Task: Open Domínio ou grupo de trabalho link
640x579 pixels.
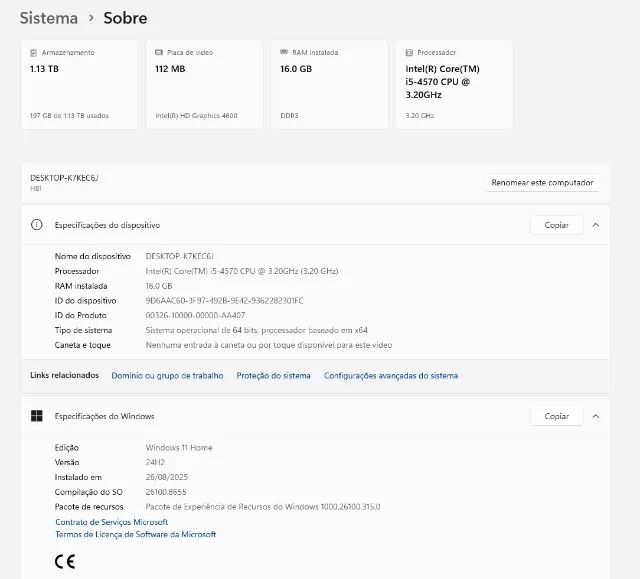Action: pyautogui.click(x=167, y=375)
